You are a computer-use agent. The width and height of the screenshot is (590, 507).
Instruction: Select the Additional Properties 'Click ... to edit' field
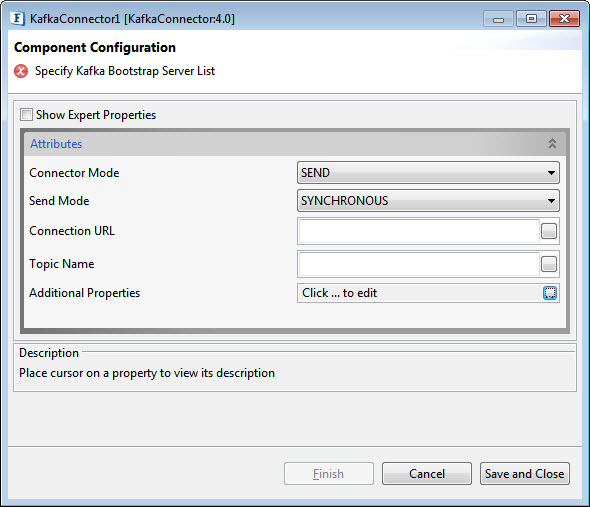click(x=420, y=293)
